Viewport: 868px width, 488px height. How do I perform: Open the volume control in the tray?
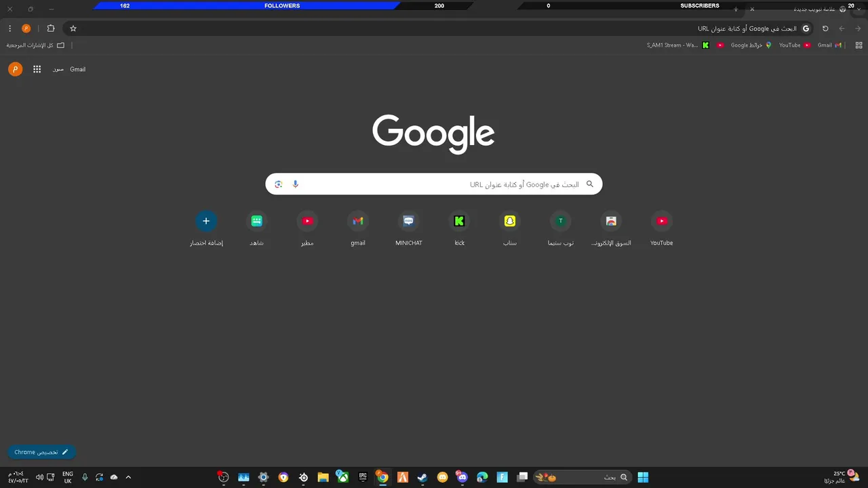[39, 477]
